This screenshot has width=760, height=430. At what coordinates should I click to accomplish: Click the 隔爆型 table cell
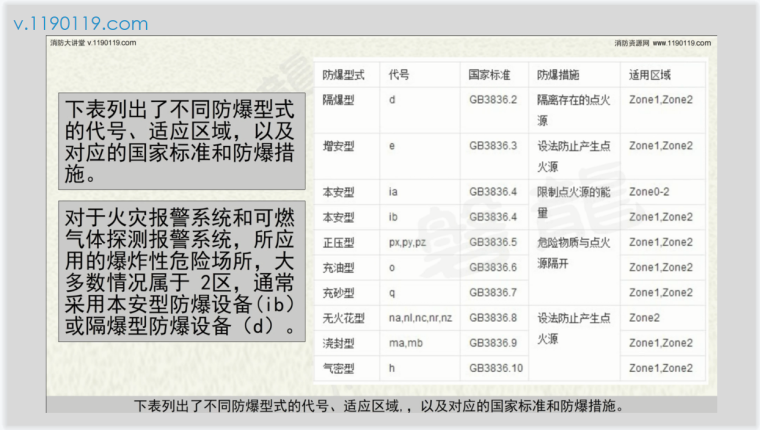click(x=339, y=100)
